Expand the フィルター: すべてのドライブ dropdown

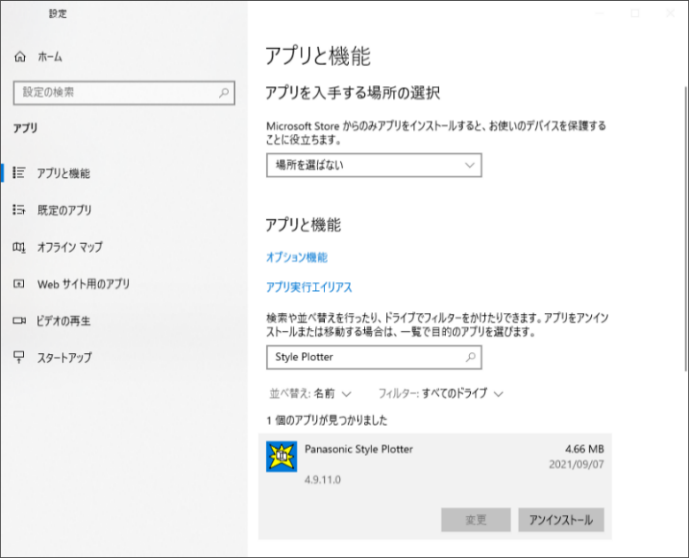tap(440, 394)
